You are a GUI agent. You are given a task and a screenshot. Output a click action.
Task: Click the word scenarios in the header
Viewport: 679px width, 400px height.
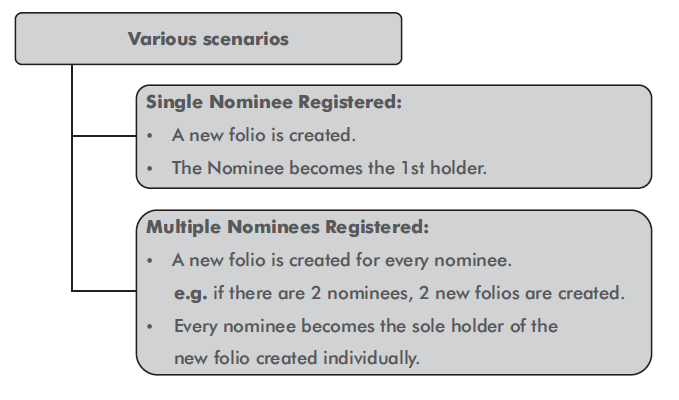coord(246,39)
